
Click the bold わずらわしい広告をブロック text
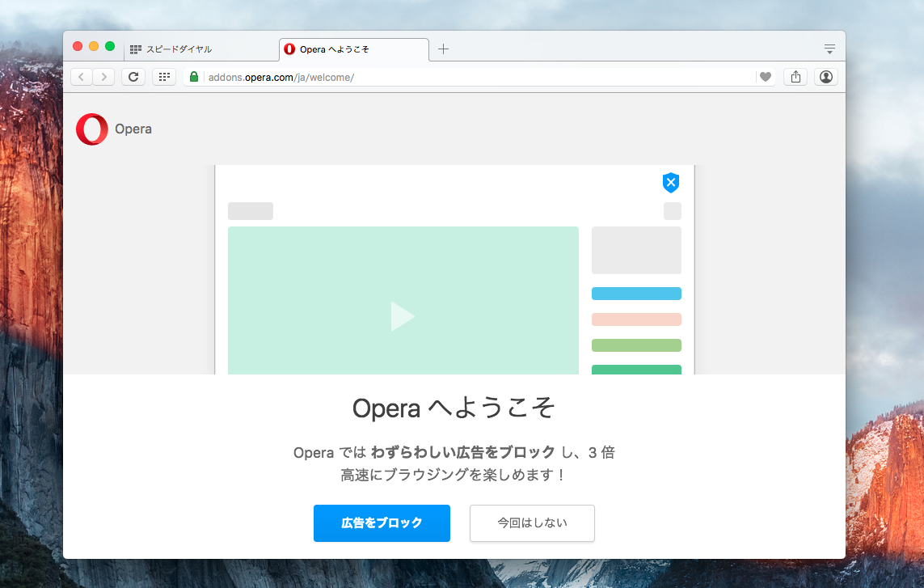pyautogui.click(x=463, y=452)
